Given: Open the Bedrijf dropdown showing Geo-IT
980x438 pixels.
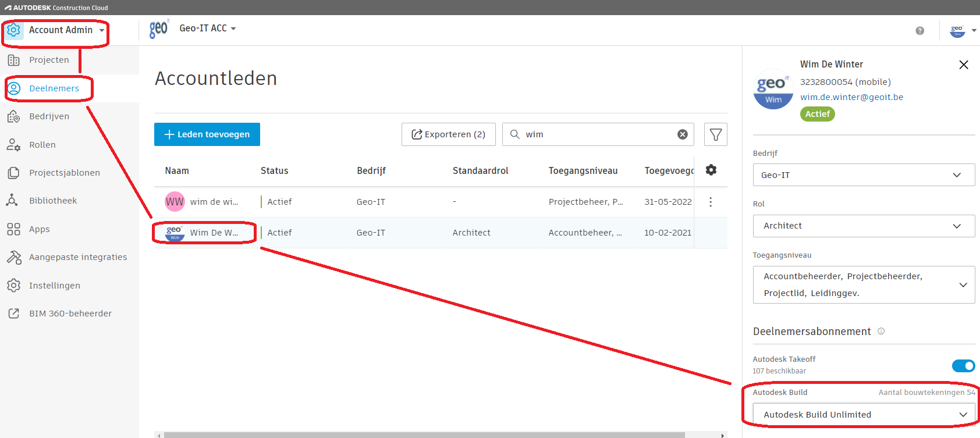Looking at the screenshot, I should pos(864,175).
